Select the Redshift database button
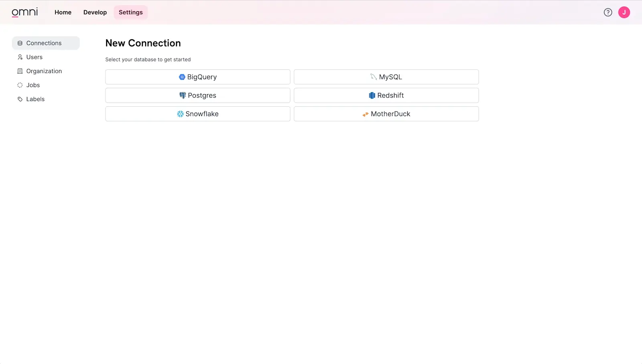 point(386,95)
